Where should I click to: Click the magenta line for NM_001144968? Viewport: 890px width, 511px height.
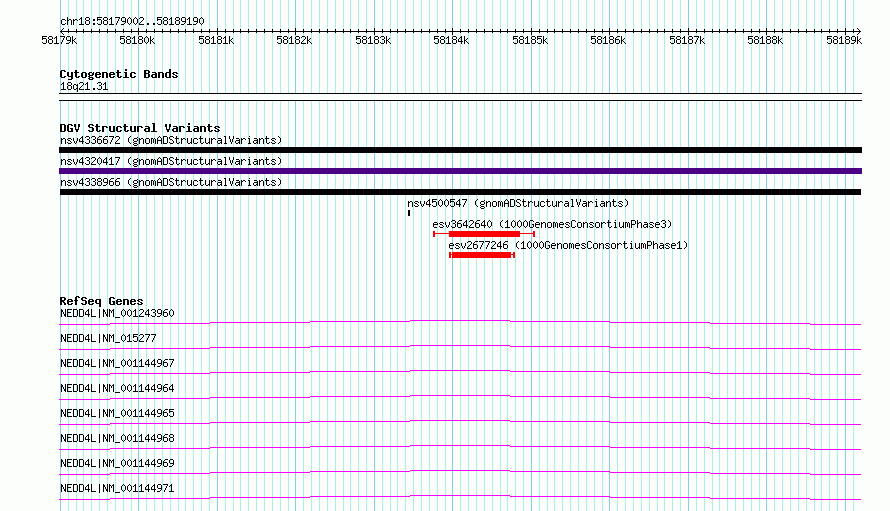460,447
